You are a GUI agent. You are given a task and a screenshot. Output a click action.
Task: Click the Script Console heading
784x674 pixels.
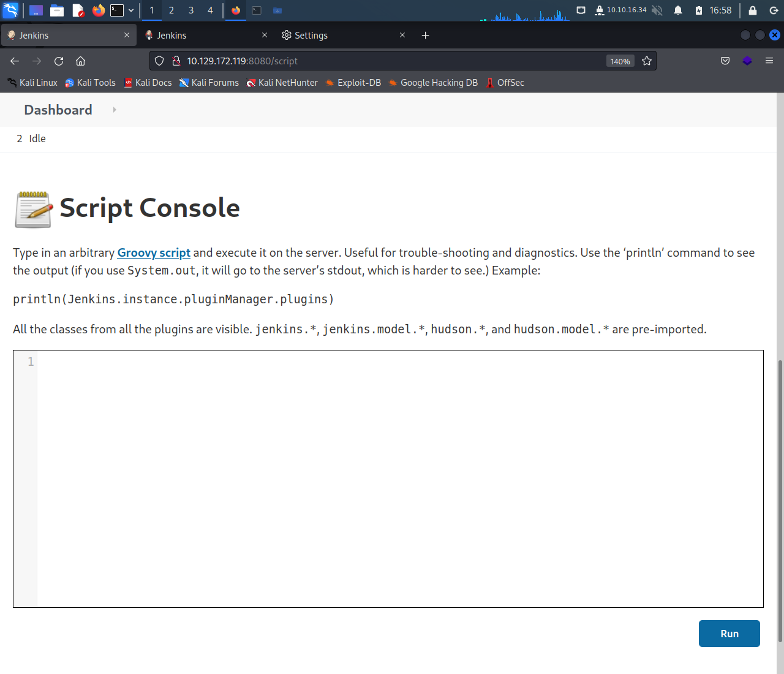pyautogui.click(x=149, y=208)
